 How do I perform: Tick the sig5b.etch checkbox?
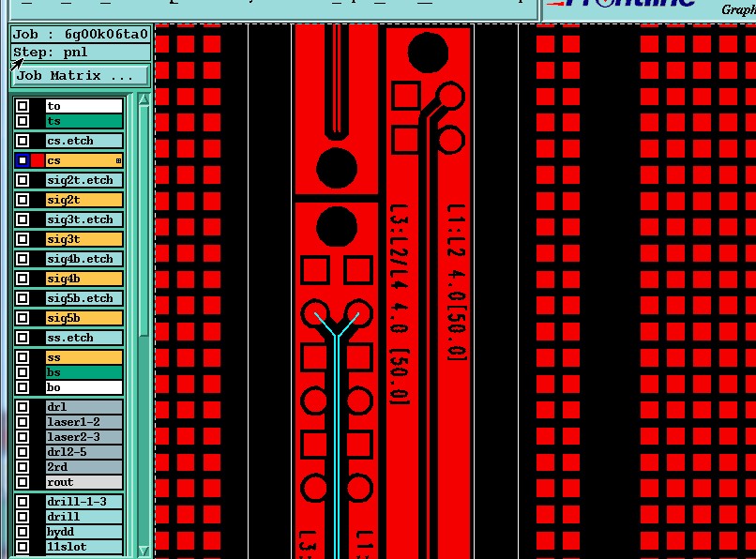(23, 298)
